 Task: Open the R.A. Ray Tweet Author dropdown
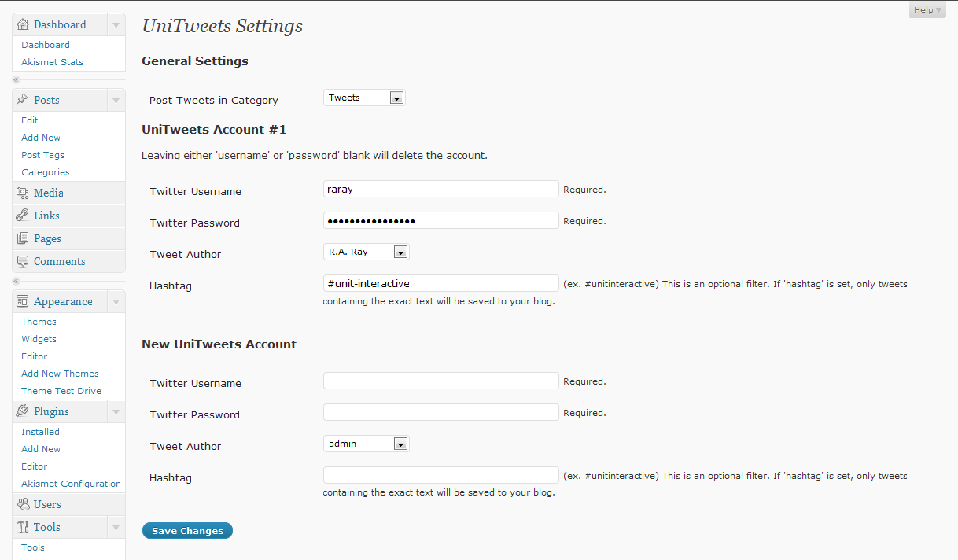coord(367,252)
